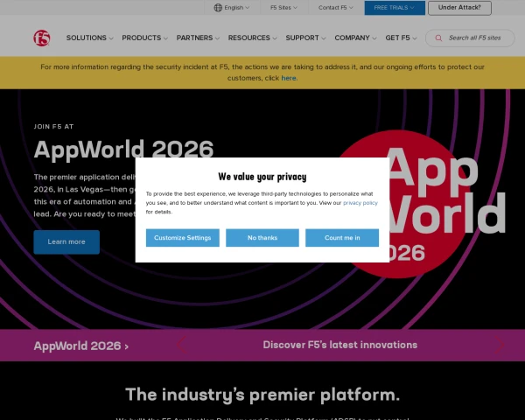Open the RESOURCES menu
The width and height of the screenshot is (525, 420).
(x=252, y=38)
